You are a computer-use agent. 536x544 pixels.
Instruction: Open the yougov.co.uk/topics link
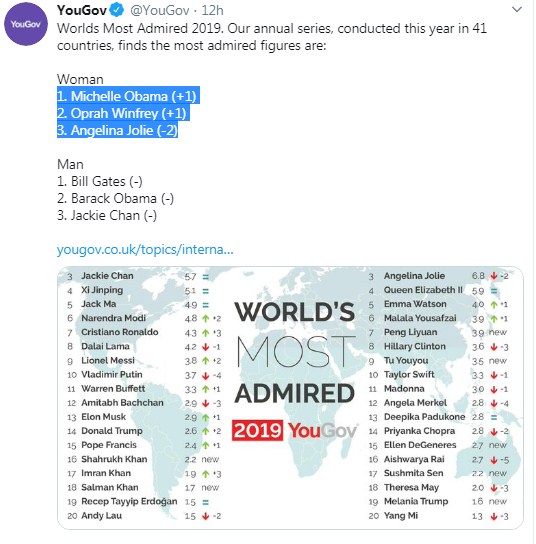[x=145, y=249]
